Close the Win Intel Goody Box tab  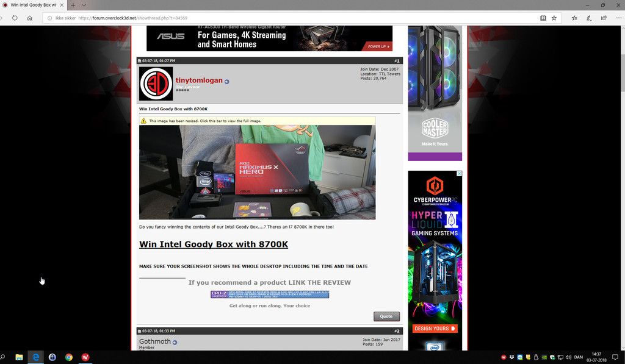62,5
